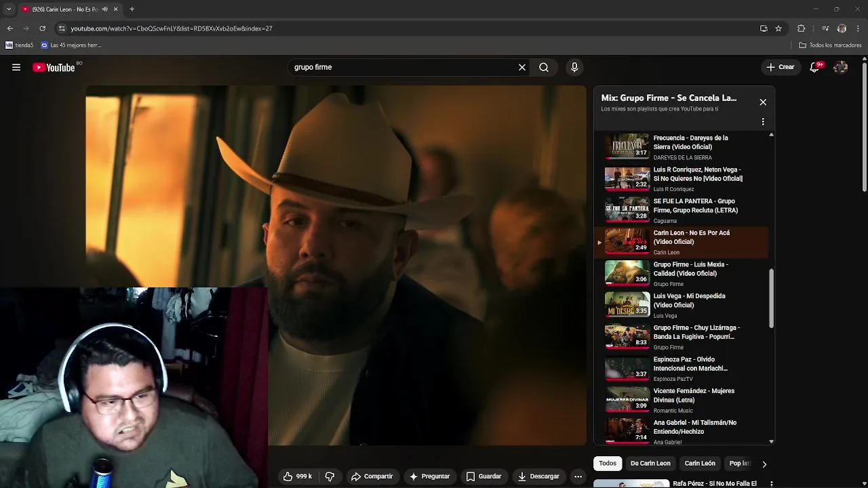Screen dimensions: 868x488
Task: Click the install app icon in address bar
Action: pos(764,28)
